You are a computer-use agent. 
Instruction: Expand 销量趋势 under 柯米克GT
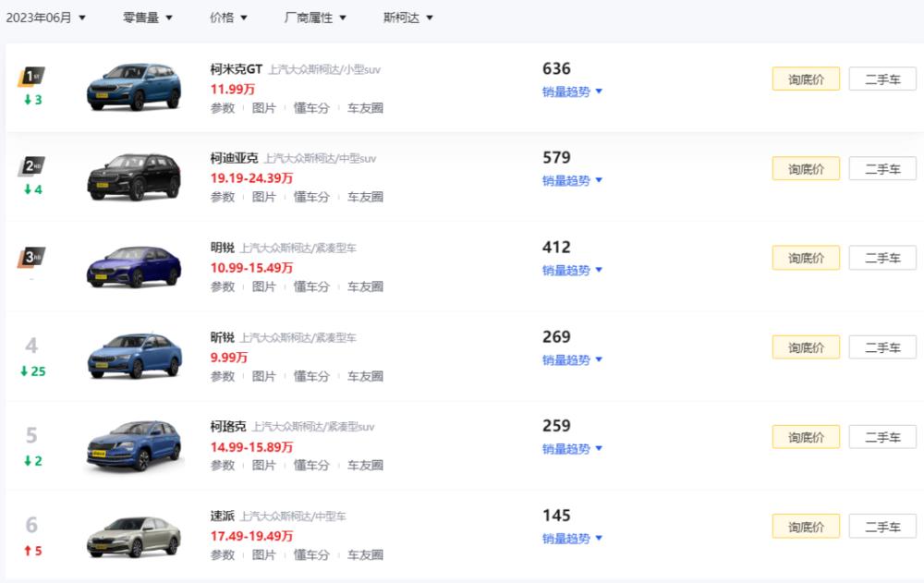(x=567, y=91)
